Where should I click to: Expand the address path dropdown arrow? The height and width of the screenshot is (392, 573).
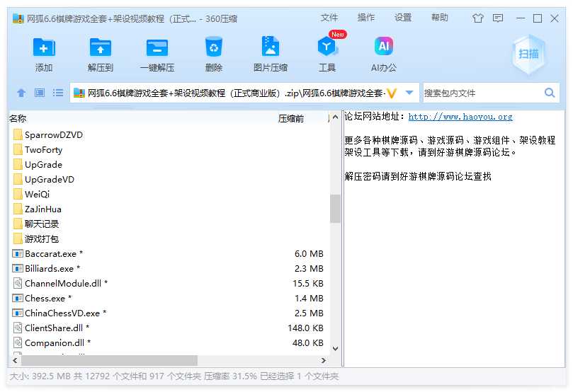(x=409, y=93)
